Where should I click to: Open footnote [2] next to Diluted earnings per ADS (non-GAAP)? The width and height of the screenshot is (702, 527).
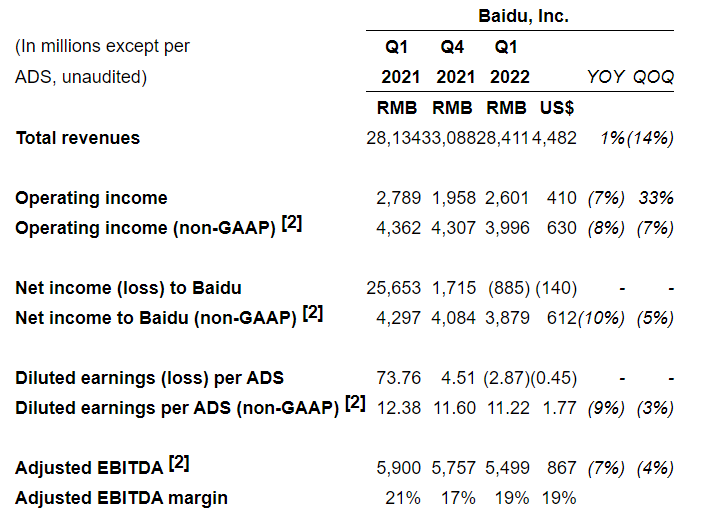[x=355, y=404]
